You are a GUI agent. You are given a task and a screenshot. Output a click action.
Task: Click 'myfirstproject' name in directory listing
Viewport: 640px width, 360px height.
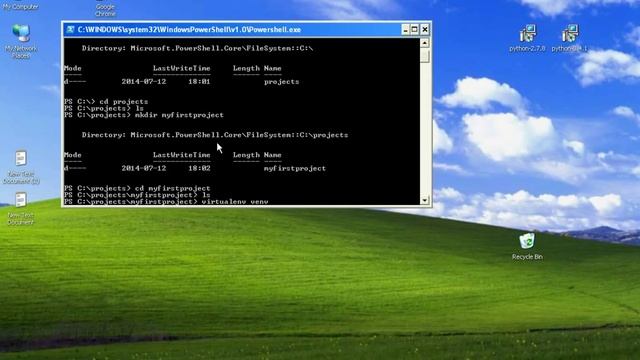(x=294, y=168)
